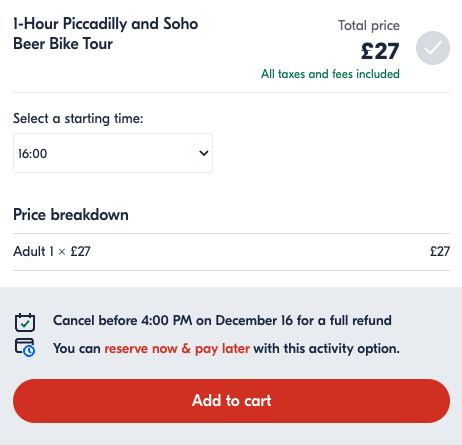
Task: Open the 16:00 starting time dropdown
Action: [x=113, y=153]
